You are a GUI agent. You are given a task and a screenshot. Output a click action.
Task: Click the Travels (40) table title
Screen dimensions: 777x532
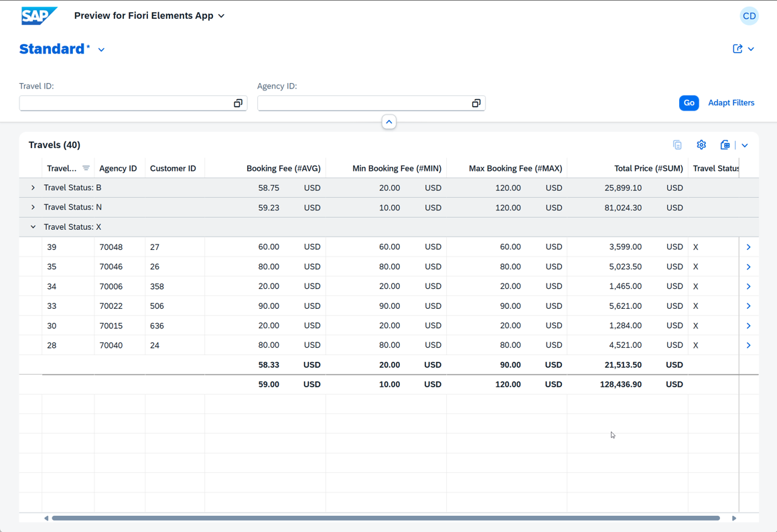[54, 145]
